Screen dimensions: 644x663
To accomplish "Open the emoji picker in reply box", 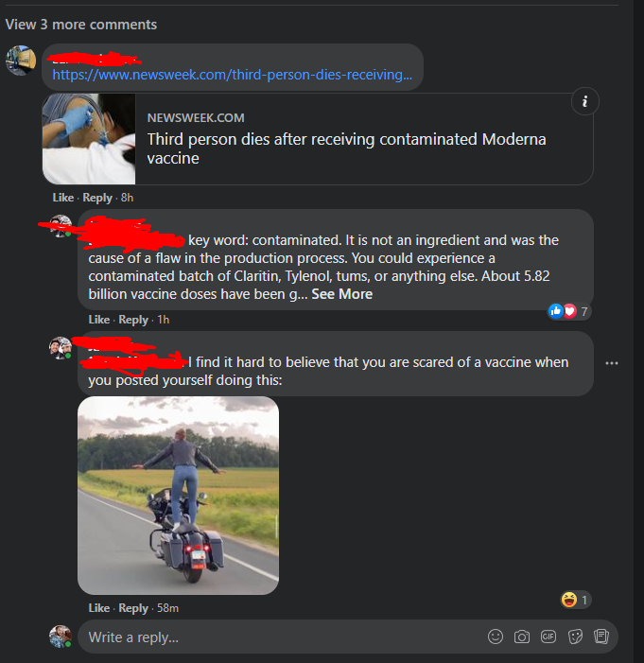I will (x=496, y=637).
